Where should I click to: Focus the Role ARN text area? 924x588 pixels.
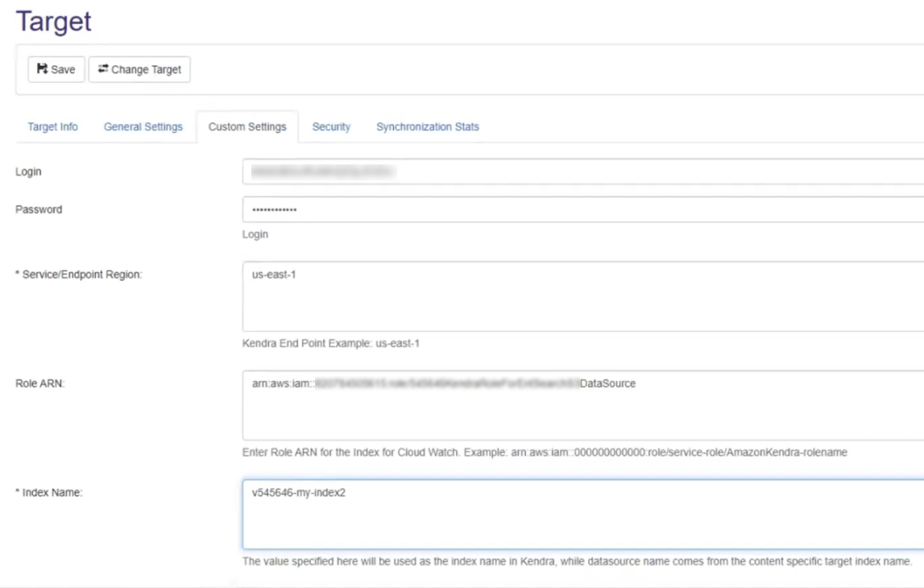583,404
